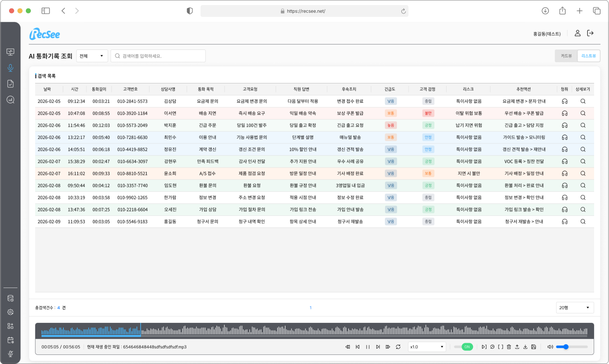This screenshot has height=364, width=609.
Task: Adjust the volume slider handle
Action: [x=566, y=347]
